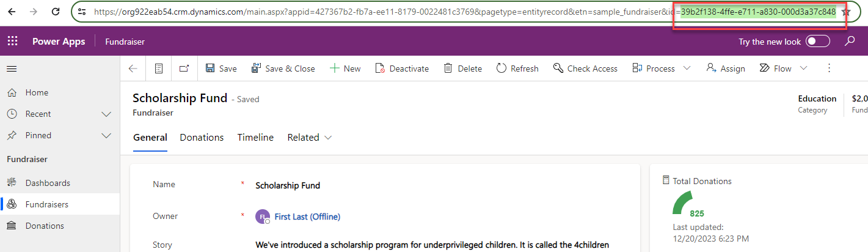Open the First Last owner link
Viewport: 868px width, 252px height.
(307, 217)
